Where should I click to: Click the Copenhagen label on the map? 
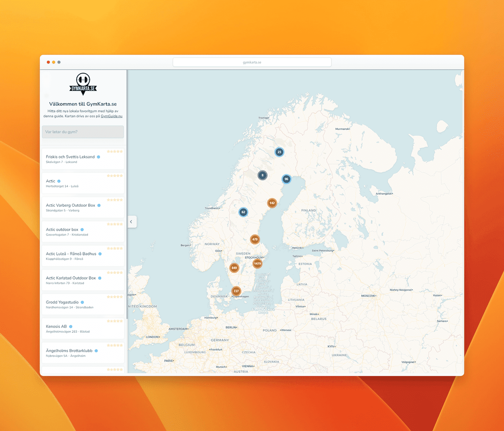tap(241, 296)
